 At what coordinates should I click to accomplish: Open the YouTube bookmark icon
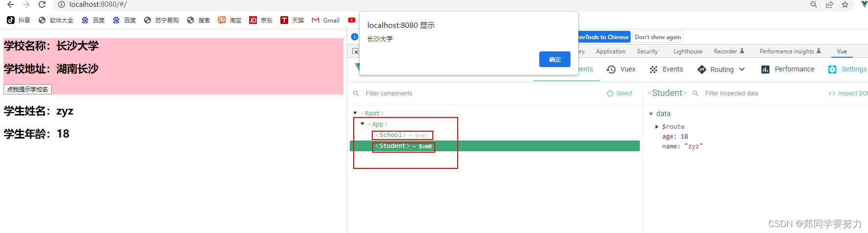point(352,20)
